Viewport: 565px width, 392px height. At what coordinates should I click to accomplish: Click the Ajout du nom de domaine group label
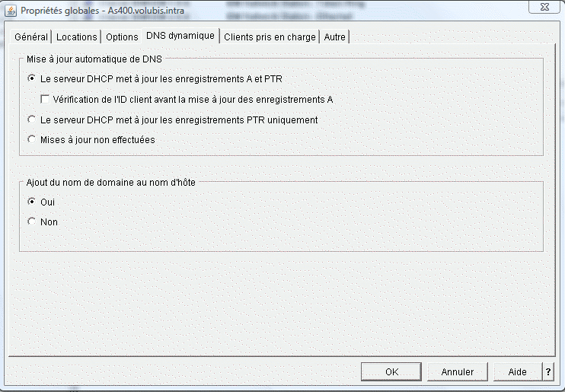tap(110, 183)
